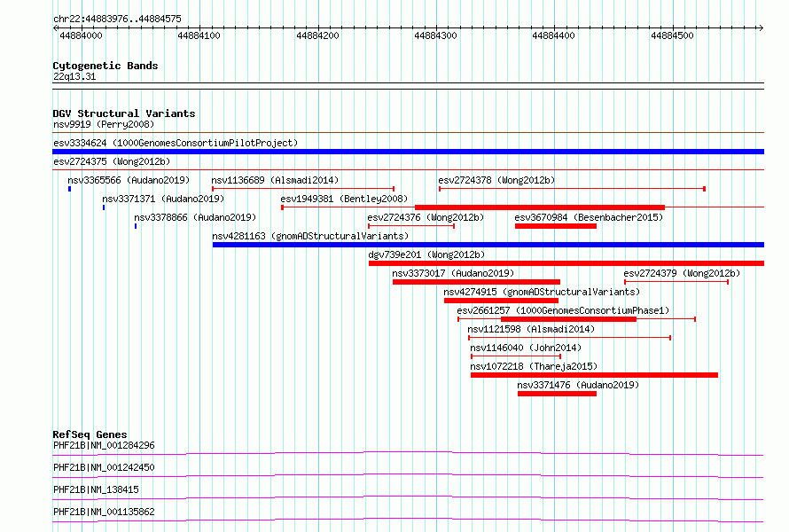The height and width of the screenshot is (532, 789).
Task: Click nsv1136689 (Alsmadi2014) label
Action: click(x=275, y=180)
